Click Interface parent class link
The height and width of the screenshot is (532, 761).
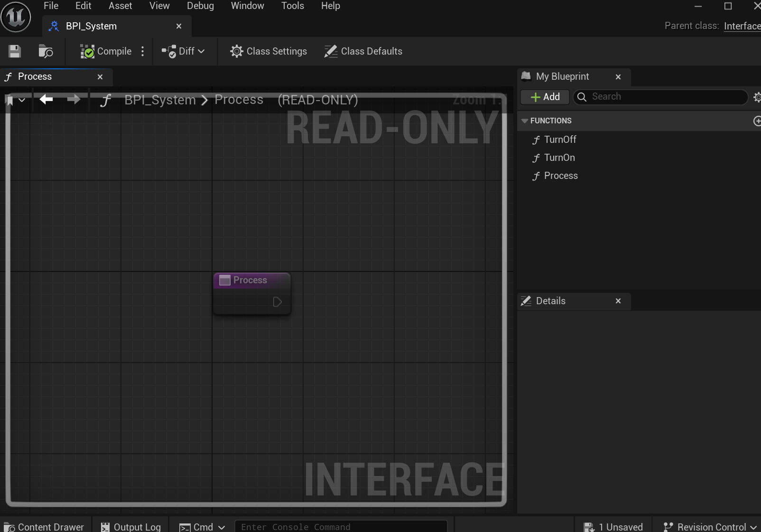742,26
